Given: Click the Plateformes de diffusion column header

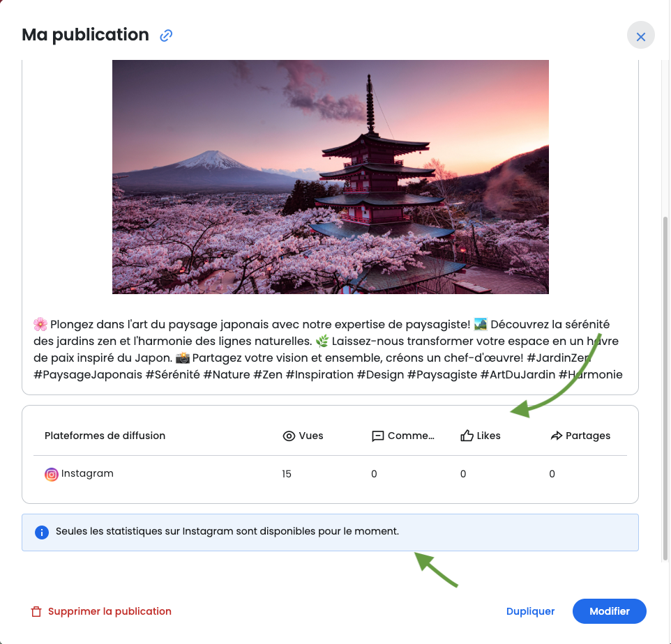Looking at the screenshot, I should [105, 436].
